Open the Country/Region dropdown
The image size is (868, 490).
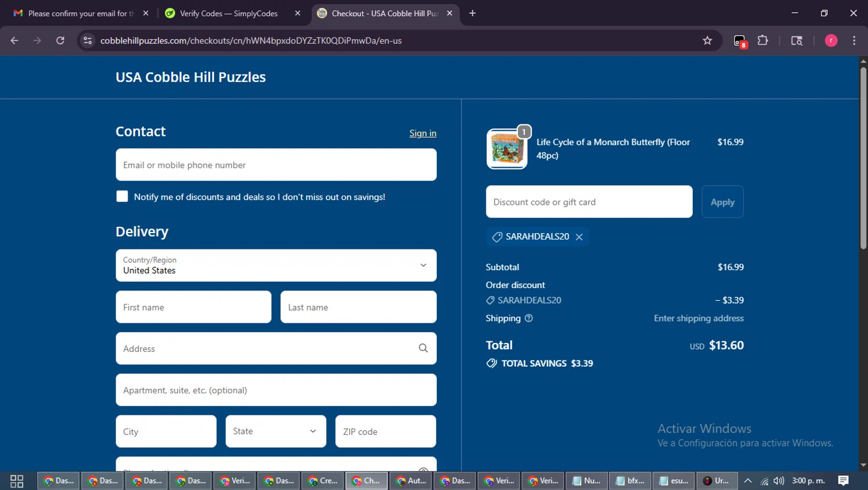276,266
